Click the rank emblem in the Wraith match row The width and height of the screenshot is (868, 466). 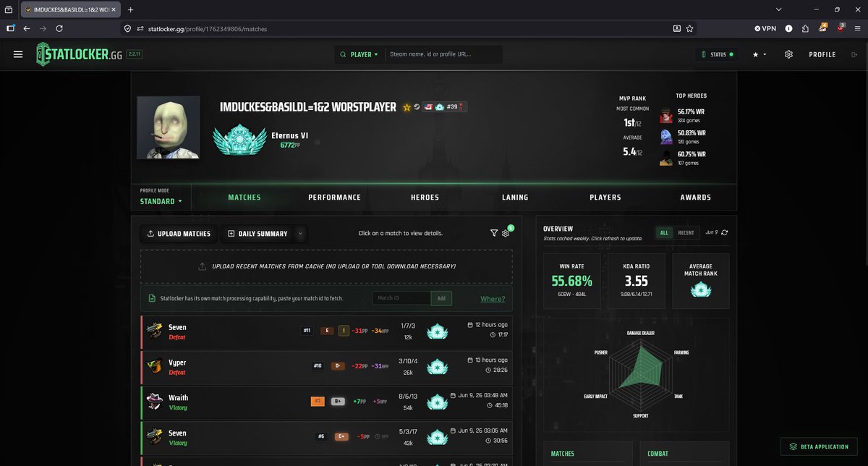click(x=437, y=402)
